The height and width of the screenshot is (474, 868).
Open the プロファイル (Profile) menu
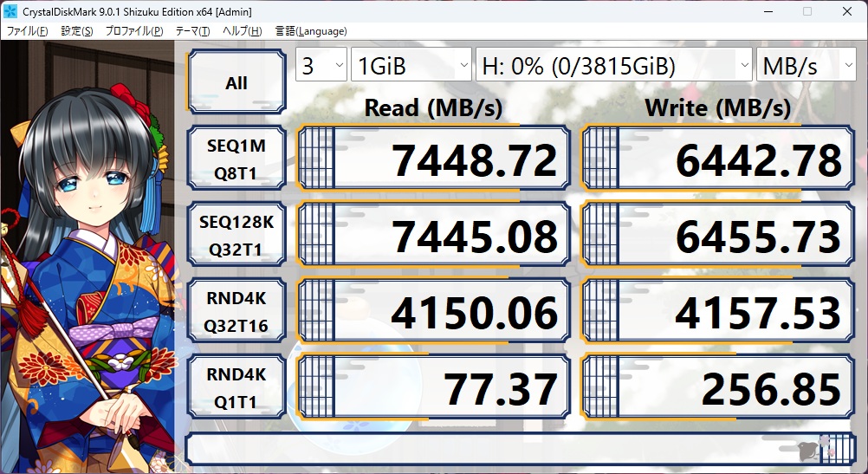click(x=134, y=31)
